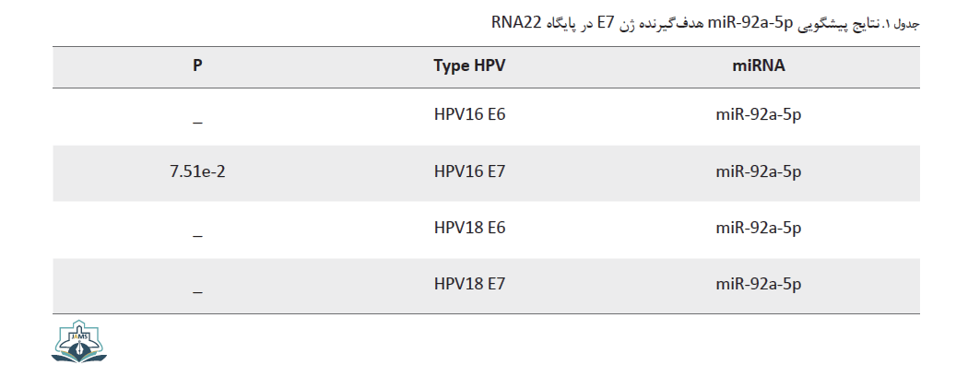Click the HPV18 E6 cell
This screenshot has height=365, width=980.
click(x=469, y=228)
